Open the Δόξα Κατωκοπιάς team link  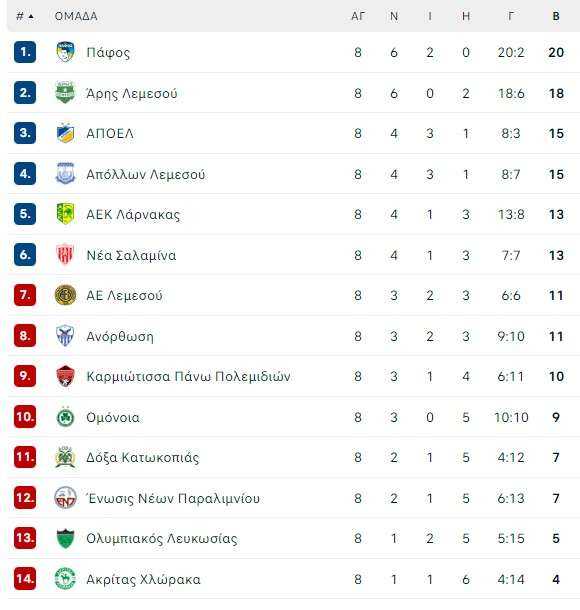(142, 458)
